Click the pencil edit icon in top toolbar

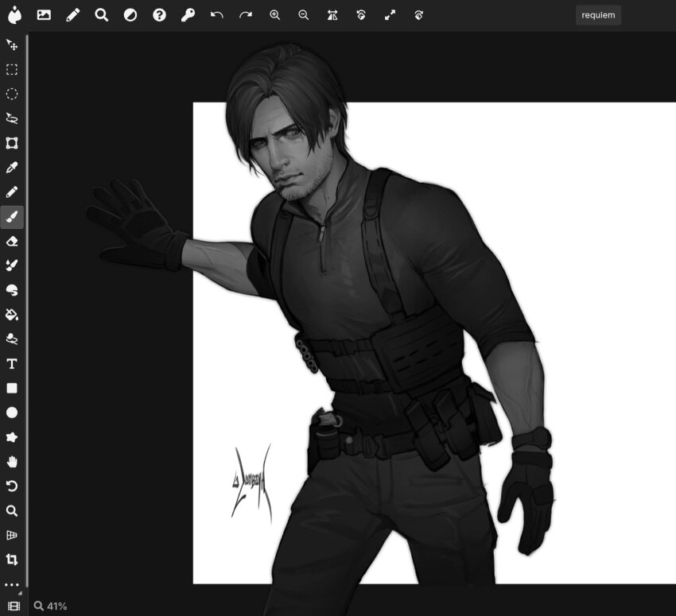73,15
